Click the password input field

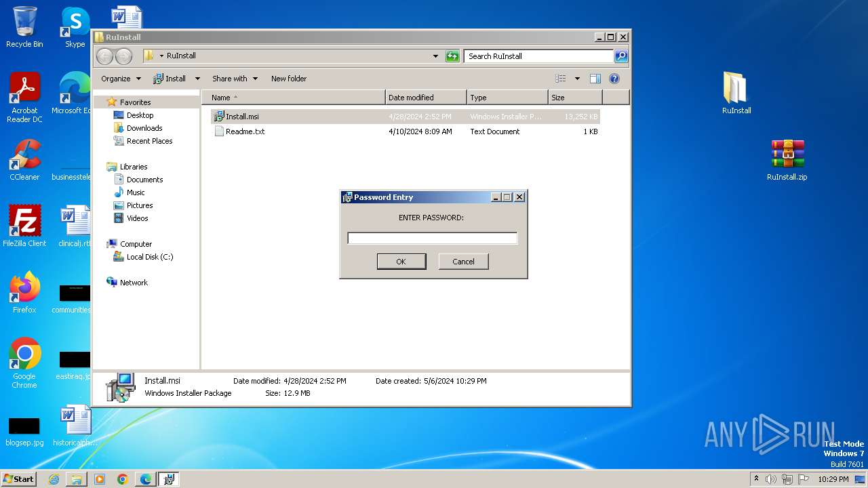point(433,238)
